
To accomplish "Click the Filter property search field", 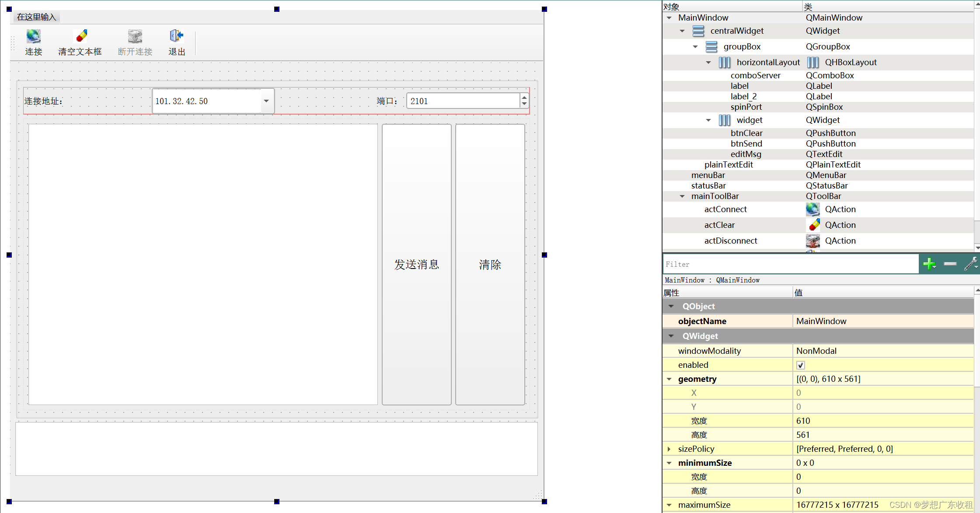I will click(791, 264).
